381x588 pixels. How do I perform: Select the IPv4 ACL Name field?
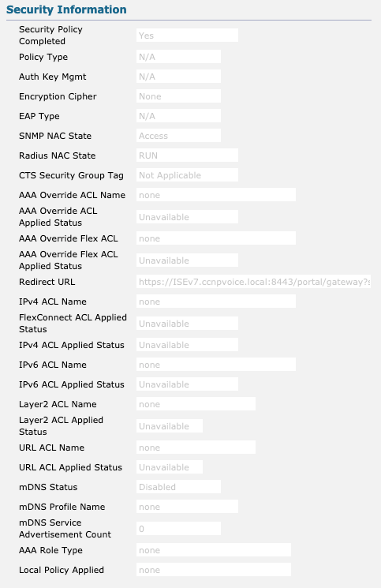coord(216,301)
